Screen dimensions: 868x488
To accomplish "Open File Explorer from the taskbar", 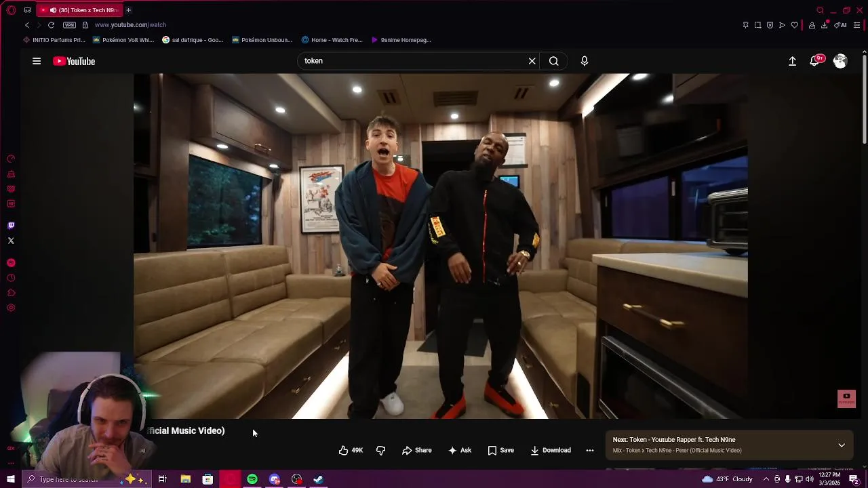I will point(185,479).
